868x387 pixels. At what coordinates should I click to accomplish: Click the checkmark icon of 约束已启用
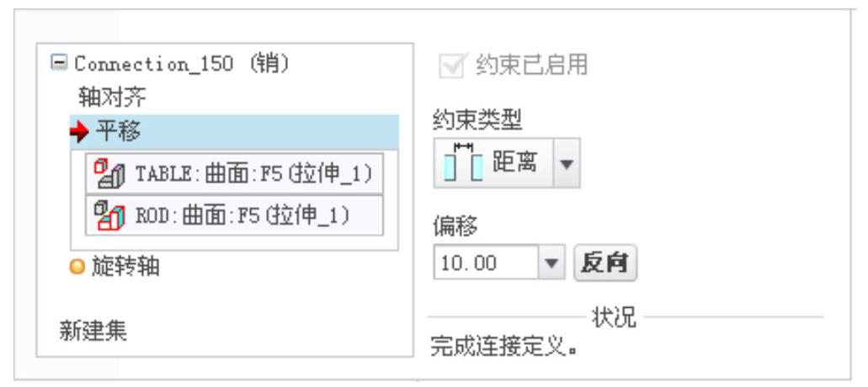tap(454, 66)
